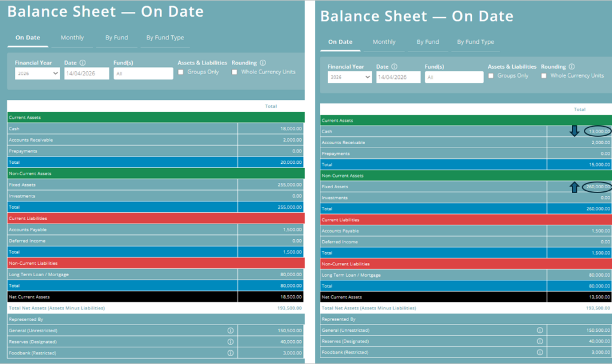The image size is (612, 364).
Task: Click the General (Unrestricted) info icon in left panel
Action: pyautogui.click(x=230, y=330)
